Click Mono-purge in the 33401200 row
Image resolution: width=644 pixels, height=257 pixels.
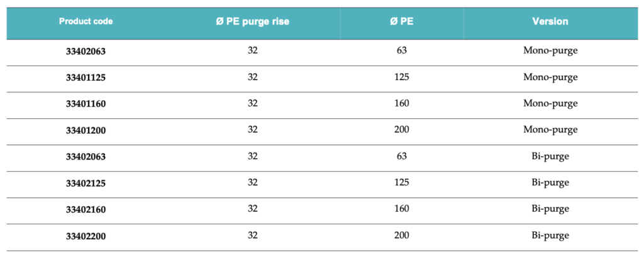(x=550, y=130)
